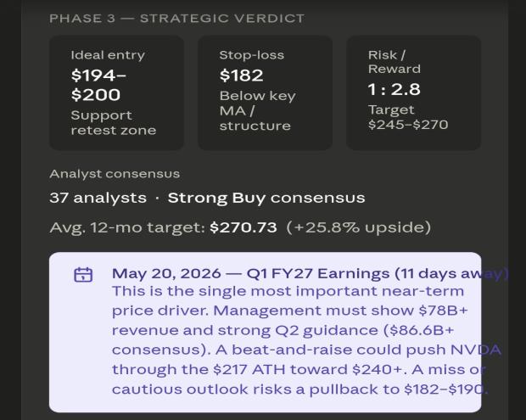This screenshot has height=420, width=526.
Task: Click the calendar icon in earnings note
Action: tap(83, 275)
